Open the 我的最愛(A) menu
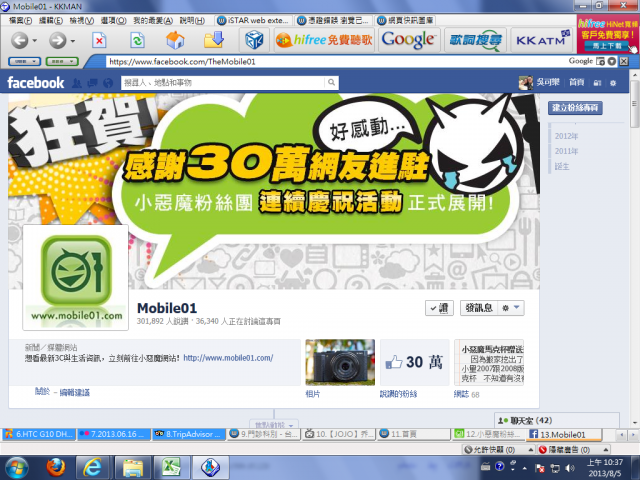This screenshot has width=640, height=480. pos(153,20)
